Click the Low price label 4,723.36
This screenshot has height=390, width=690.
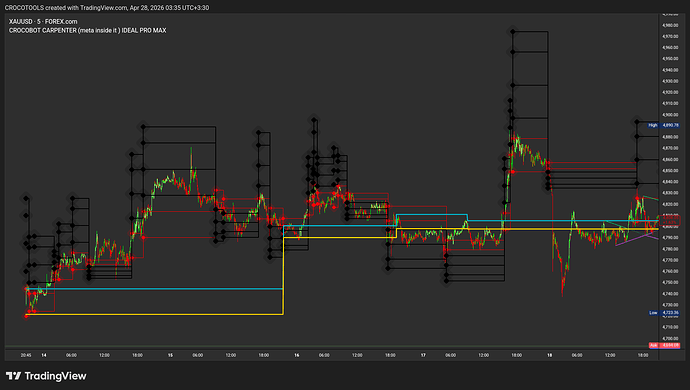coord(664,313)
